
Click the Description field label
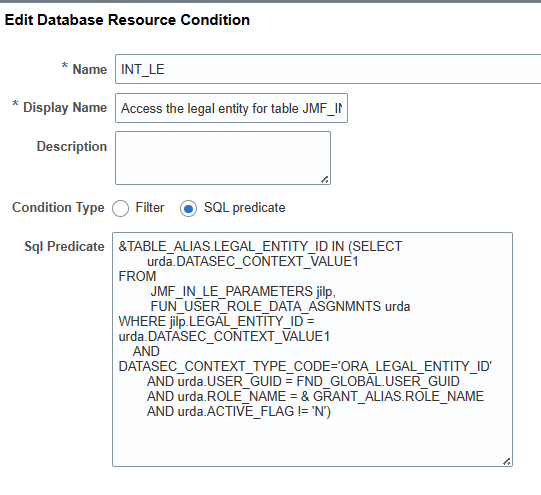pyautogui.click(x=72, y=146)
